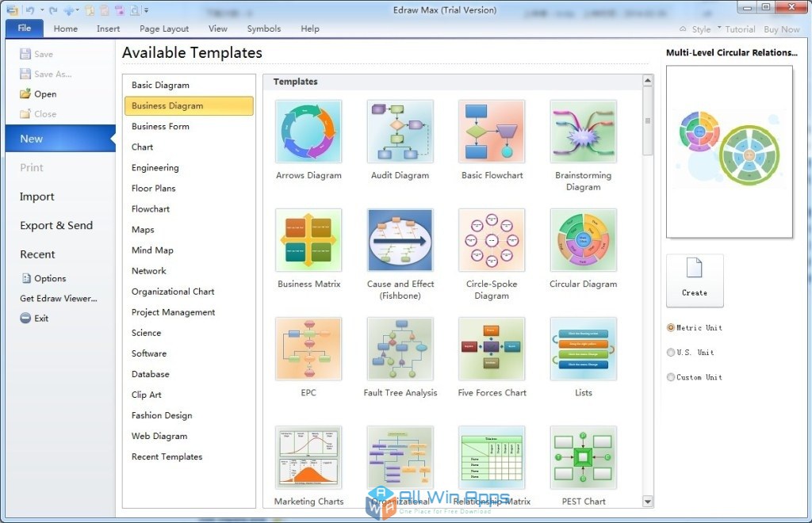Choose the Five Forces Chart template icon
The image size is (812, 523).
point(492,349)
